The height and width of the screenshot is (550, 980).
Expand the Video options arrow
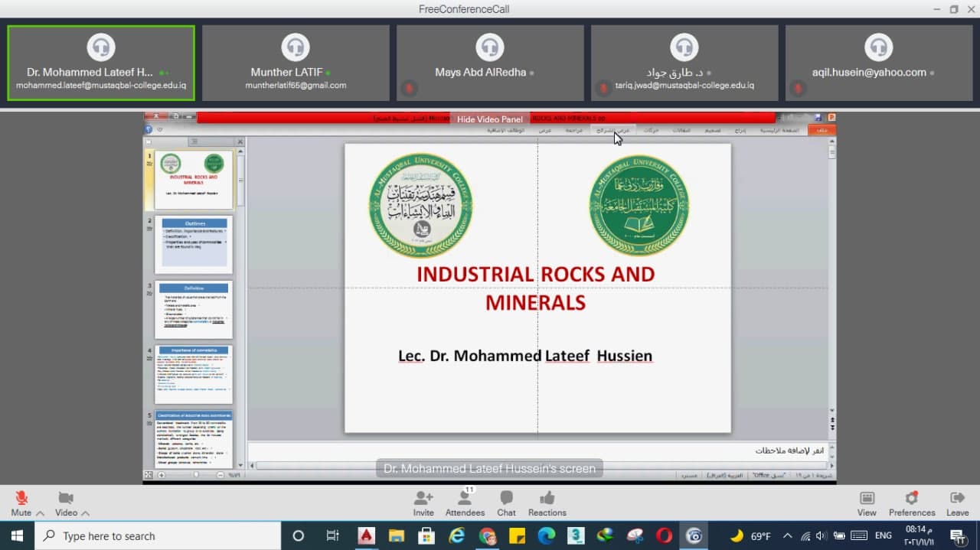coord(85,513)
